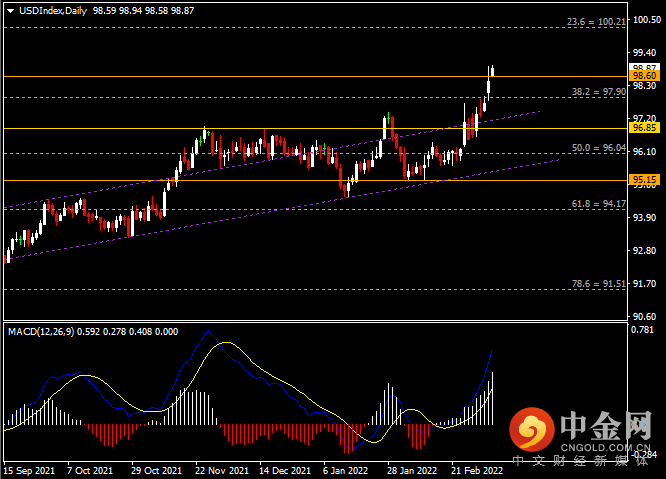The width and height of the screenshot is (666, 479).
Task: Select the 22 Nov 2021 date label
Action: pos(222,471)
